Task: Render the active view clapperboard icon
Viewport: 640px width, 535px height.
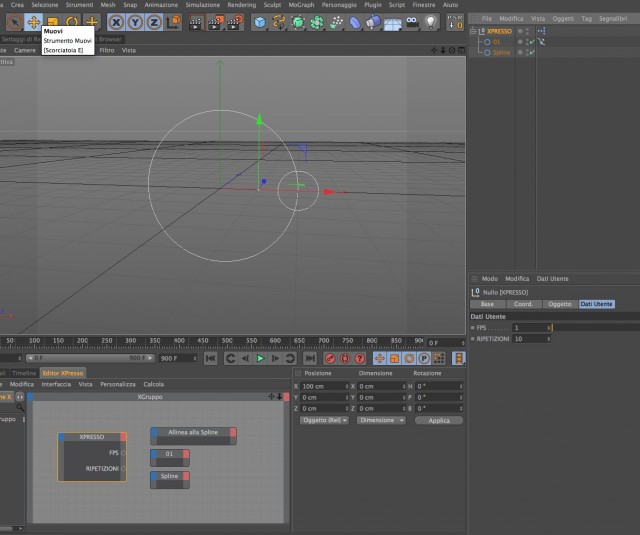Action: click(196, 22)
